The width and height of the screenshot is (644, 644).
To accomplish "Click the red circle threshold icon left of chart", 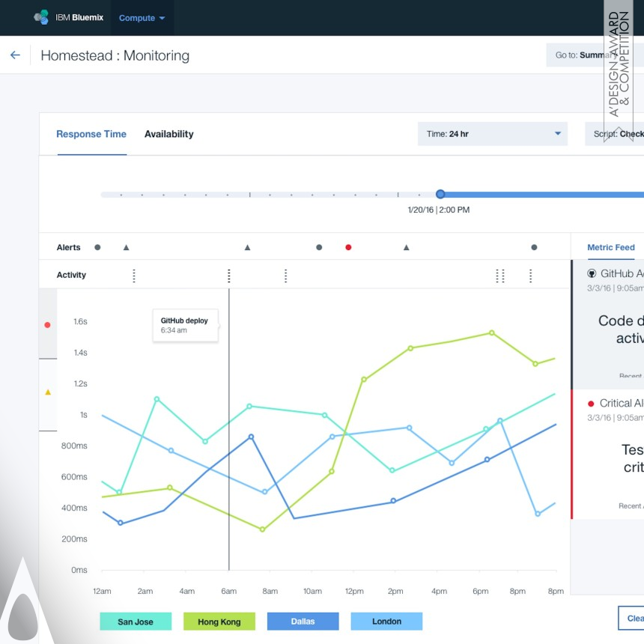I will [x=47, y=325].
